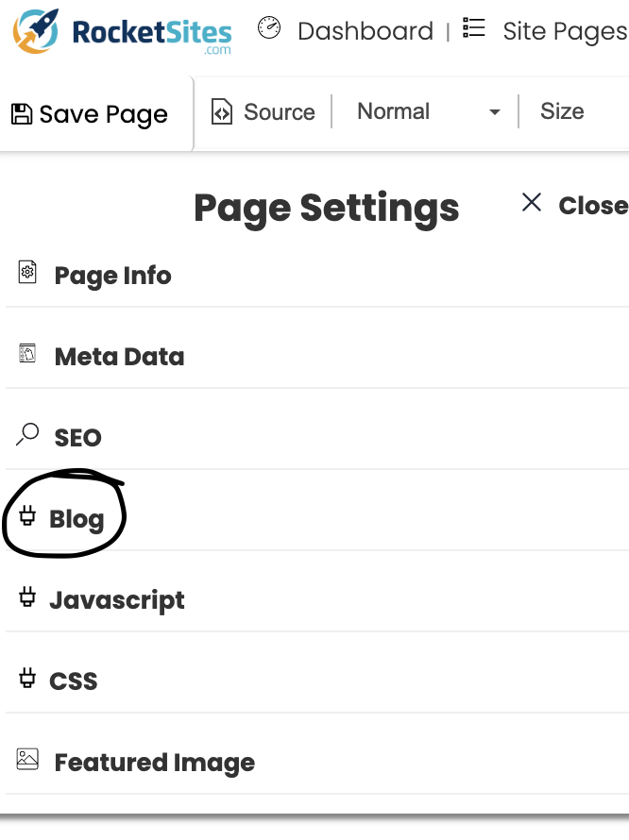Click the Meta Data icon
Screen dimensions: 629x840
(x=28, y=354)
